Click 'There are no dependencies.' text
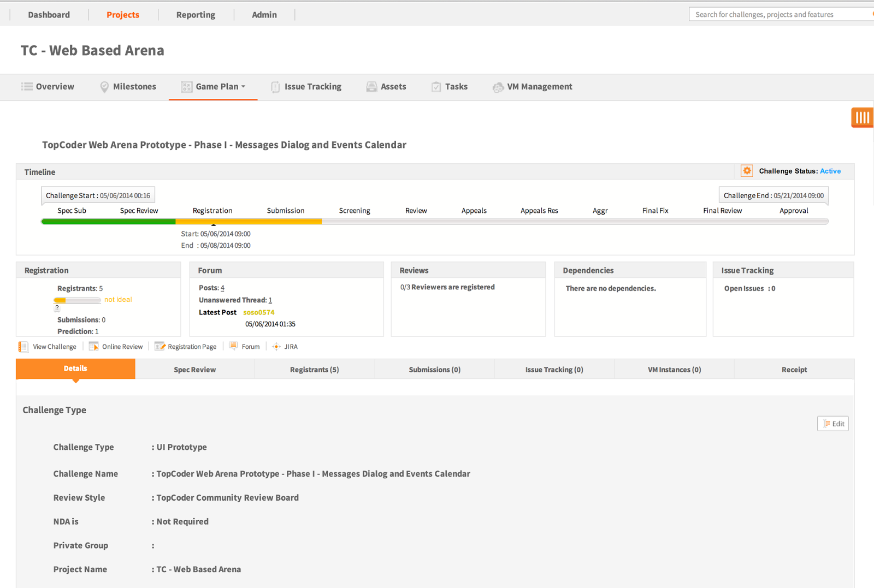 click(x=611, y=288)
